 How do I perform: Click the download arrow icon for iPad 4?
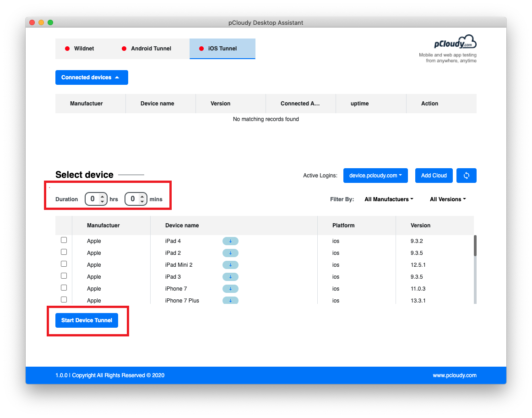[230, 241]
